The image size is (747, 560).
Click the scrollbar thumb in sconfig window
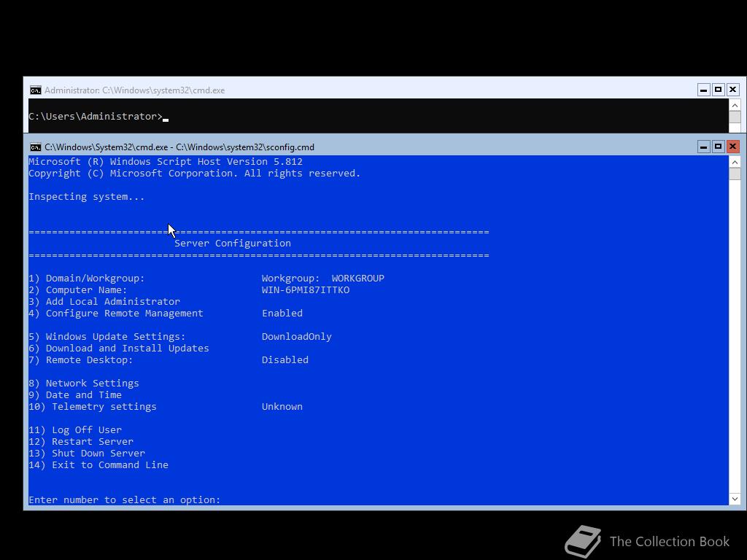pos(735,174)
